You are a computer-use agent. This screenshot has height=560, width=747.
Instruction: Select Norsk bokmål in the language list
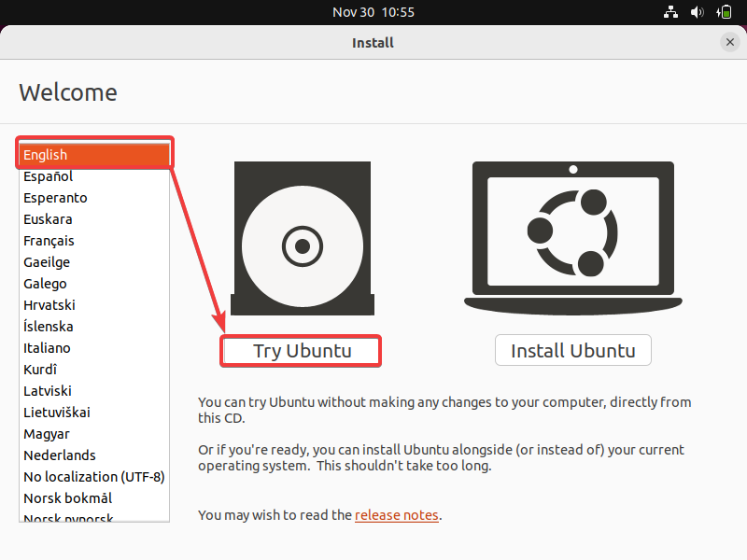point(94,498)
